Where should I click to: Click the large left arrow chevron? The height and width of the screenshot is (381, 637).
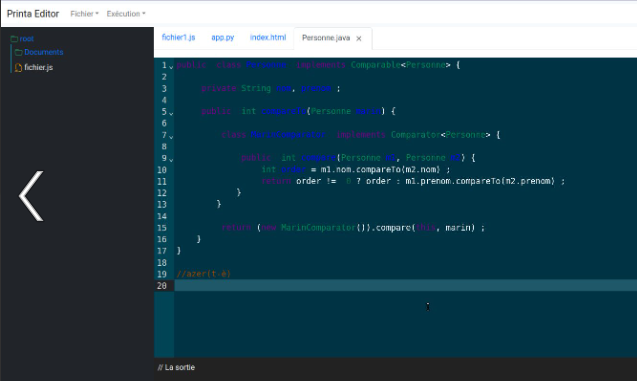point(32,196)
